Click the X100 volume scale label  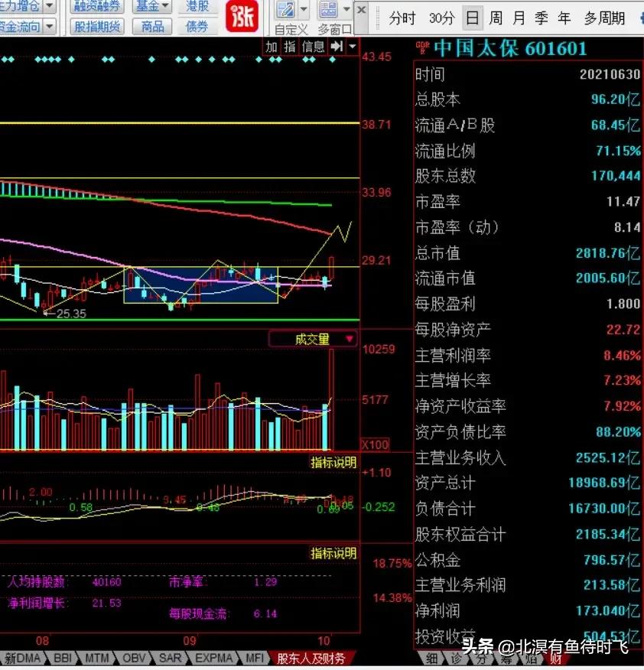tap(376, 445)
